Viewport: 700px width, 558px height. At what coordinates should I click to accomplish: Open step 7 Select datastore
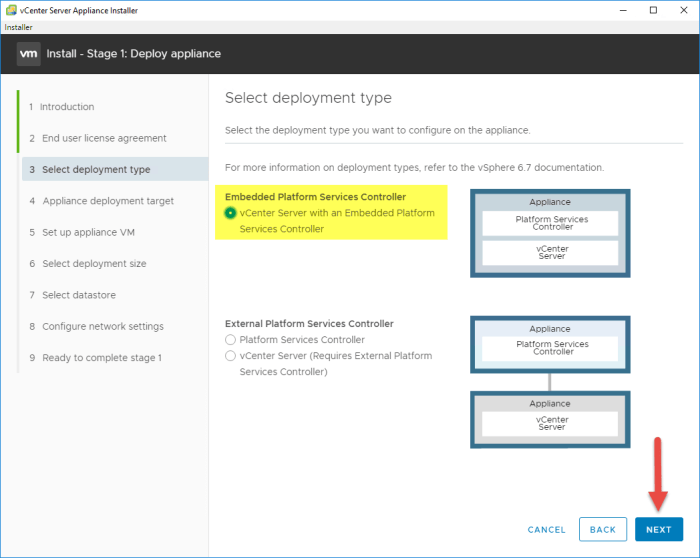[72, 295]
